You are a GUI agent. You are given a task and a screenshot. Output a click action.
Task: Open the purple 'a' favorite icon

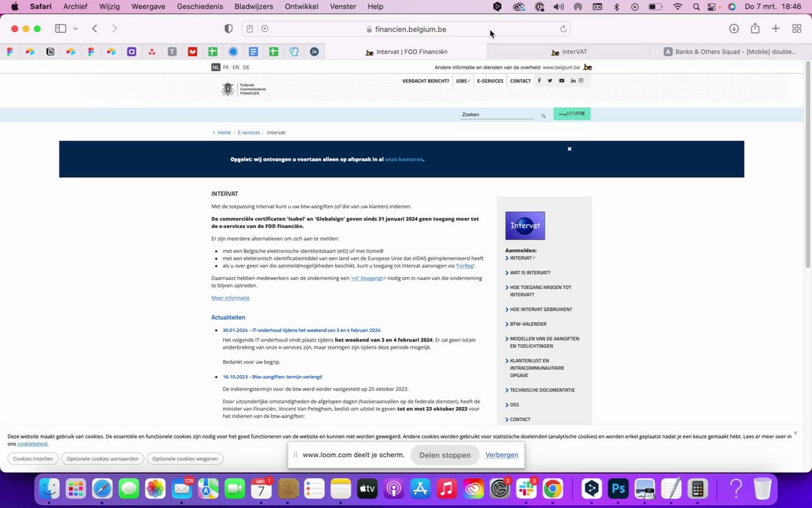tap(131, 52)
